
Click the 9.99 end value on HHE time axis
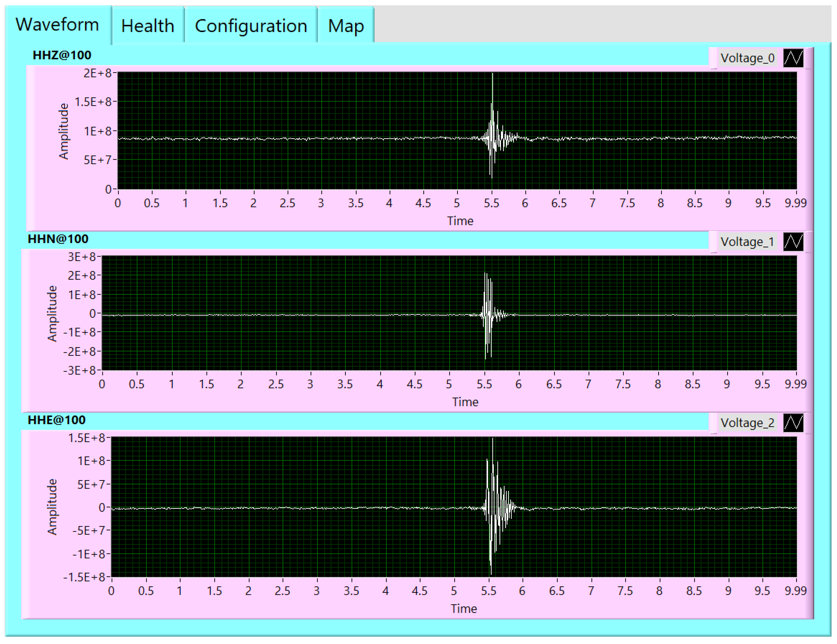pyautogui.click(x=795, y=591)
